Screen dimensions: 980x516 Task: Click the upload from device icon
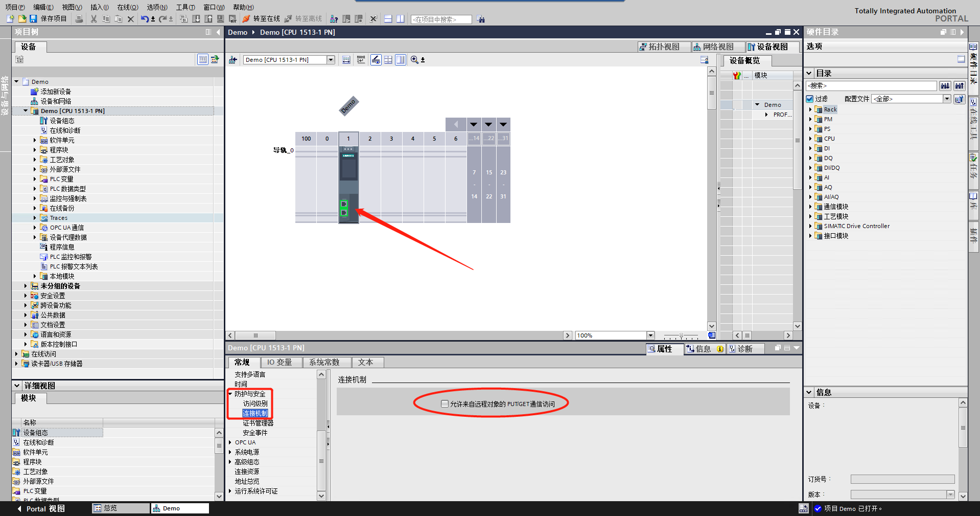coord(208,19)
